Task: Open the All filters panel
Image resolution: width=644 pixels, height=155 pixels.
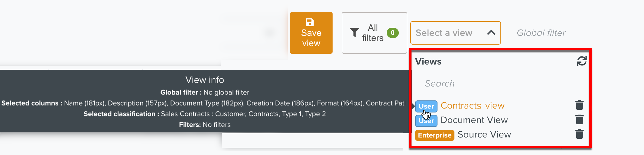Action: click(x=374, y=33)
